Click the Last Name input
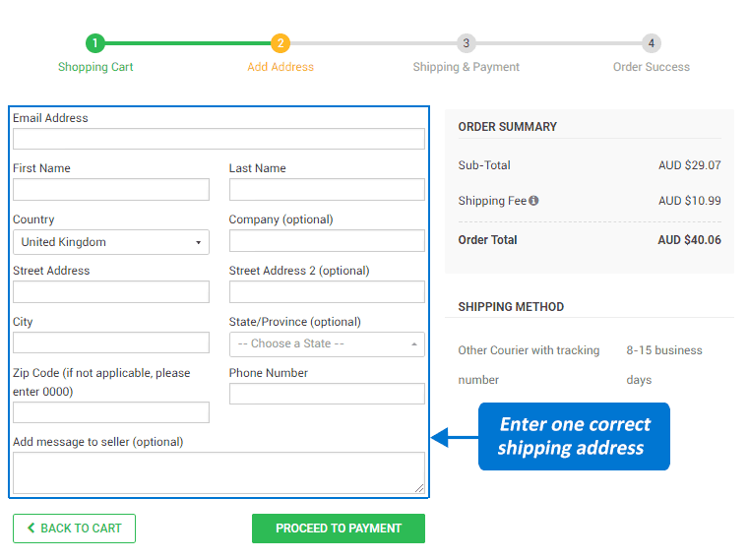Screen dimensions: 748x560 point(327,190)
